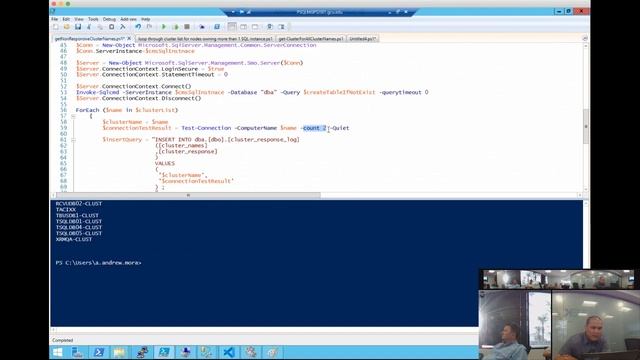Open Visual Studio Code from the taskbar
Screen dimensions: 640x360
pyautogui.click(x=229, y=352)
